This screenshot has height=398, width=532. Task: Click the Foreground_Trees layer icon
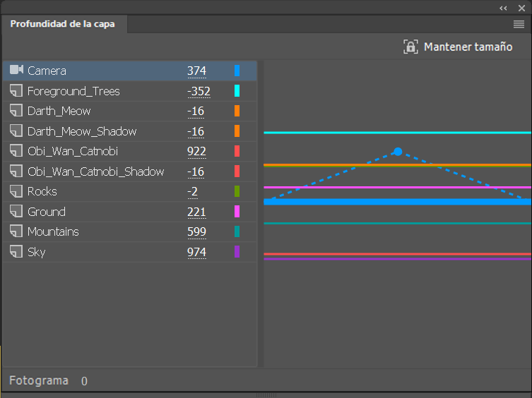point(16,91)
